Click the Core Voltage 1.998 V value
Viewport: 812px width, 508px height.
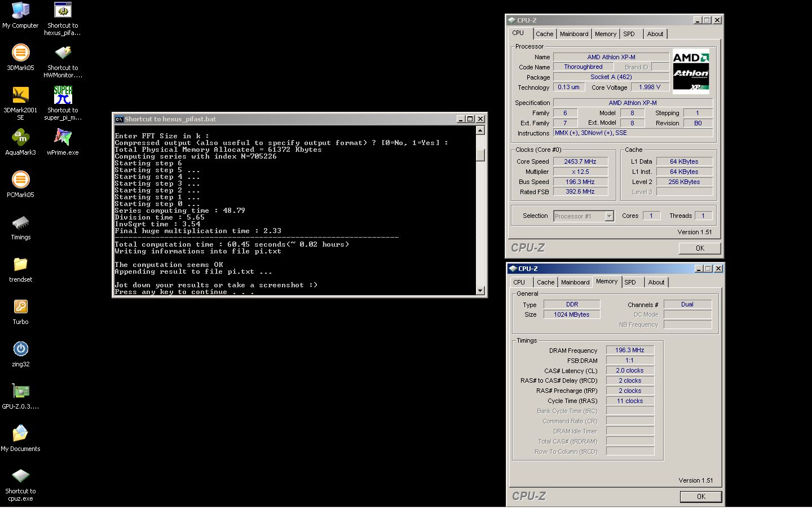click(650, 87)
